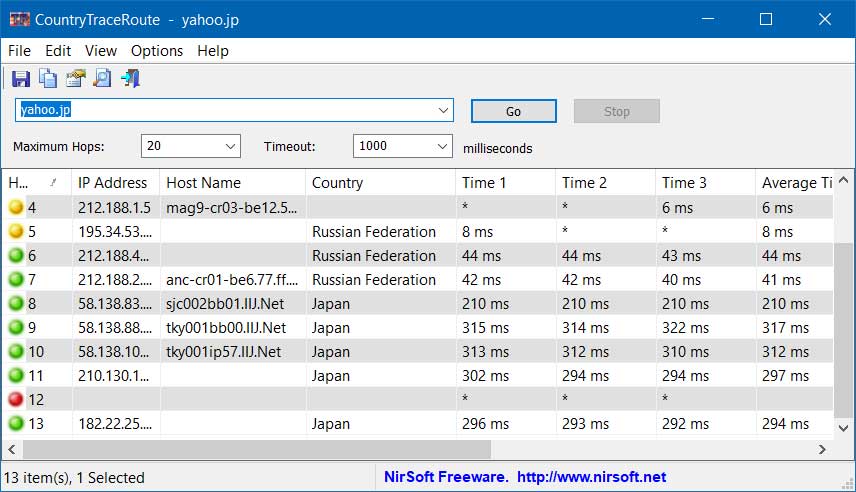The width and height of the screenshot is (856, 492).
Task: Open the File menu
Action: tap(19, 51)
